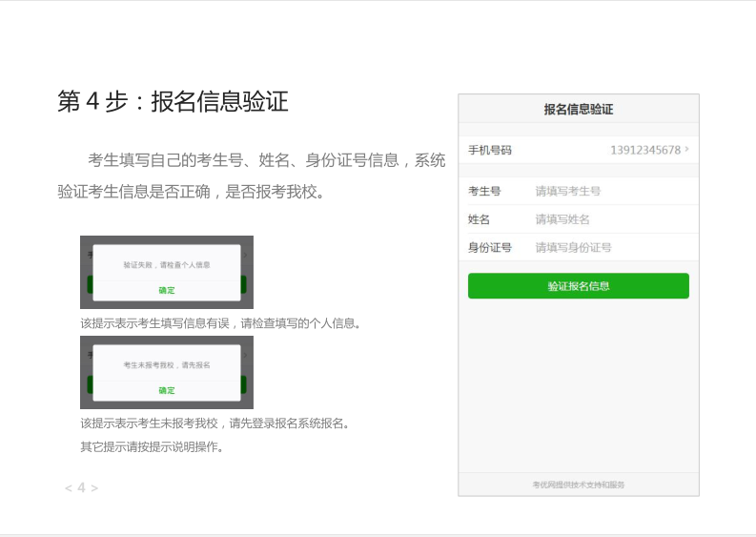Viewport: 756px width, 537px height.
Task: Click the 考生号 input field
Action: [610, 191]
